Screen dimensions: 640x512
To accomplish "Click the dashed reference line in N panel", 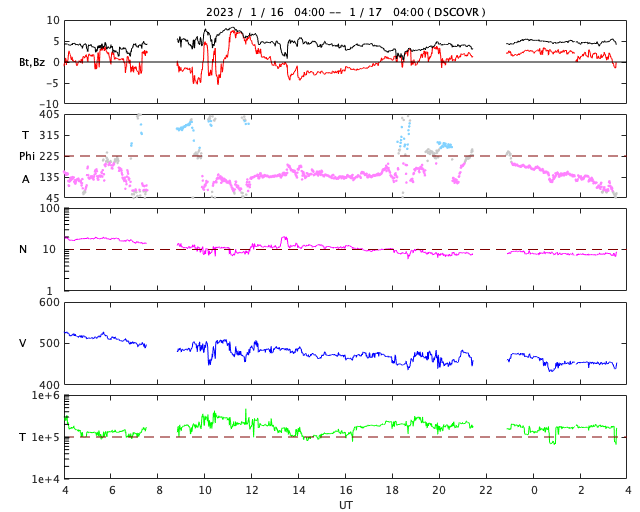I will (345, 249).
